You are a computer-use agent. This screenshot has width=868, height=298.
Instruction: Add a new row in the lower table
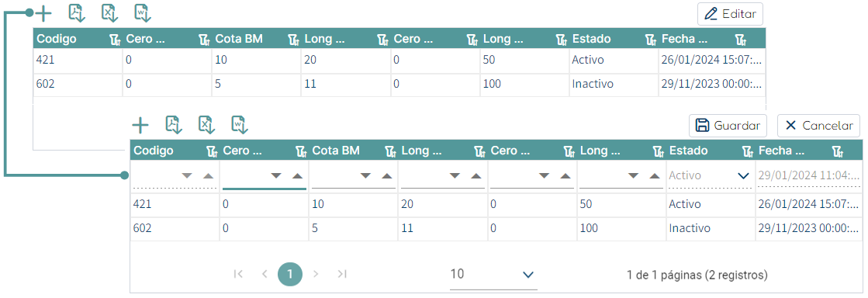click(140, 125)
